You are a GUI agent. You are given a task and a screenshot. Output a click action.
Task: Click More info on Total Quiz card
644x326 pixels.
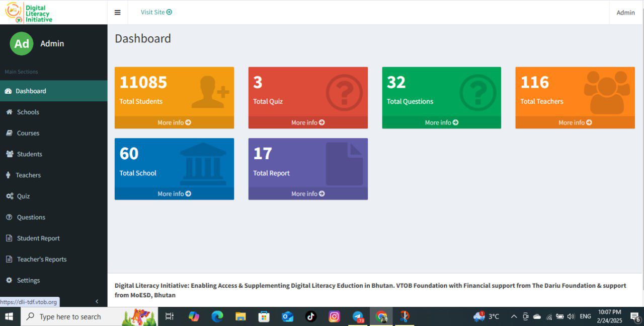(308, 122)
